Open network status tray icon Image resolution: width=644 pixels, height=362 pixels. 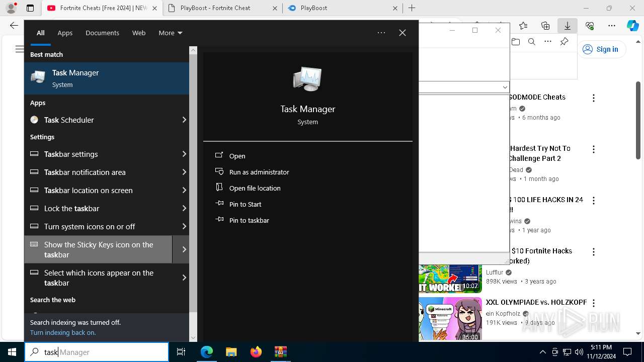(x=567, y=352)
